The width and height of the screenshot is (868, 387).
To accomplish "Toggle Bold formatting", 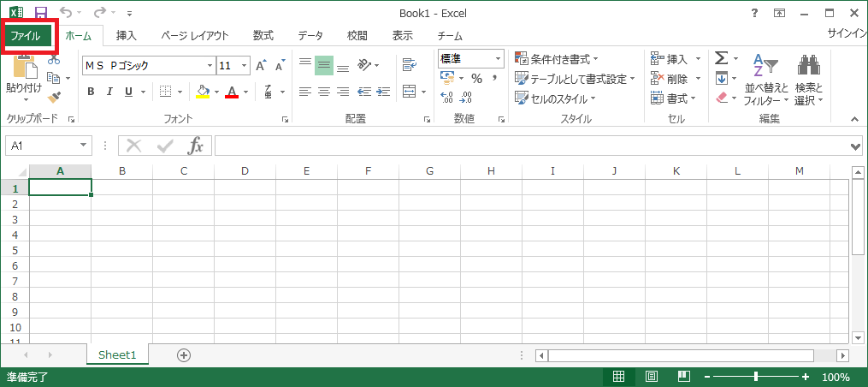I will [91, 92].
